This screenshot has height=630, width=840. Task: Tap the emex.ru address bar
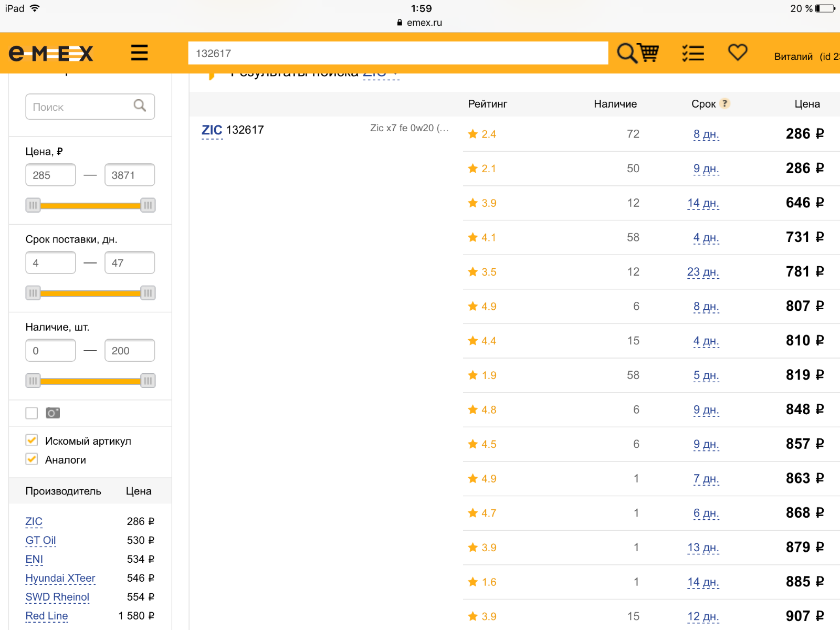[x=420, y=23]
